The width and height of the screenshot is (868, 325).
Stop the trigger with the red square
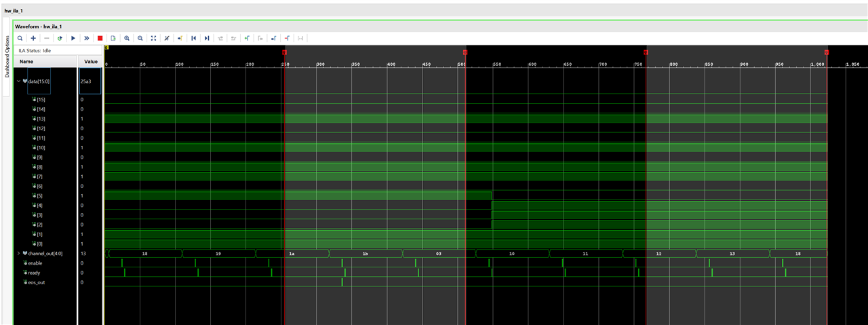[x=100, y=38]
